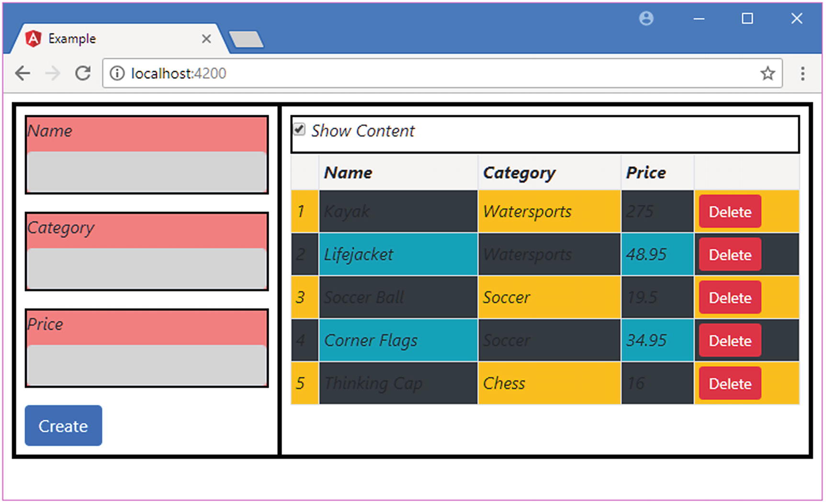826x504 pixels.
Task: Click the Name label in the form
Action: click(x=50, y=131)
